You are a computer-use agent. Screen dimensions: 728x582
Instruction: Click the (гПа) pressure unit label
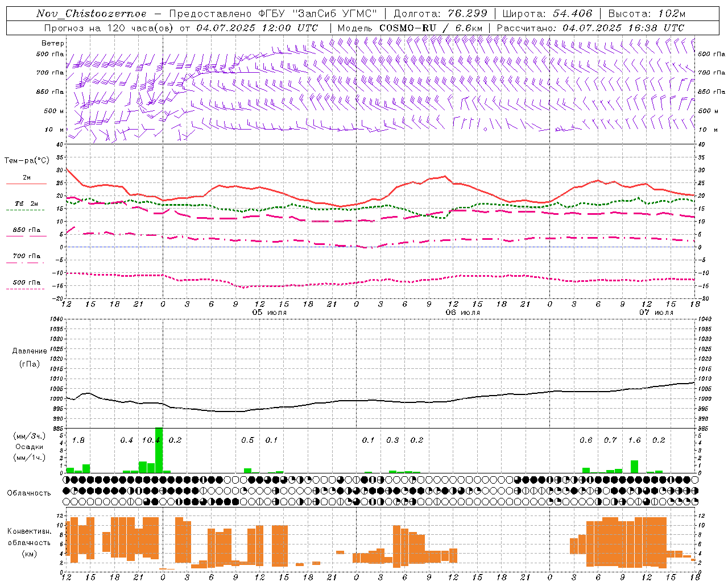click(x=30, y=364)
